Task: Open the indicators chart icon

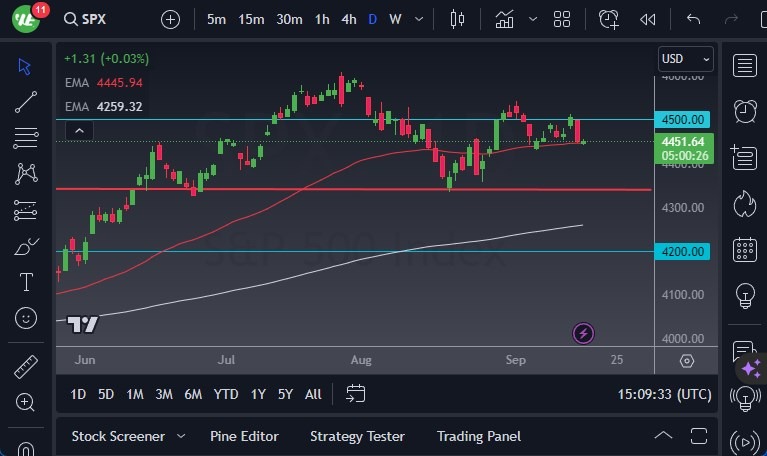Action: click(504, 19)
